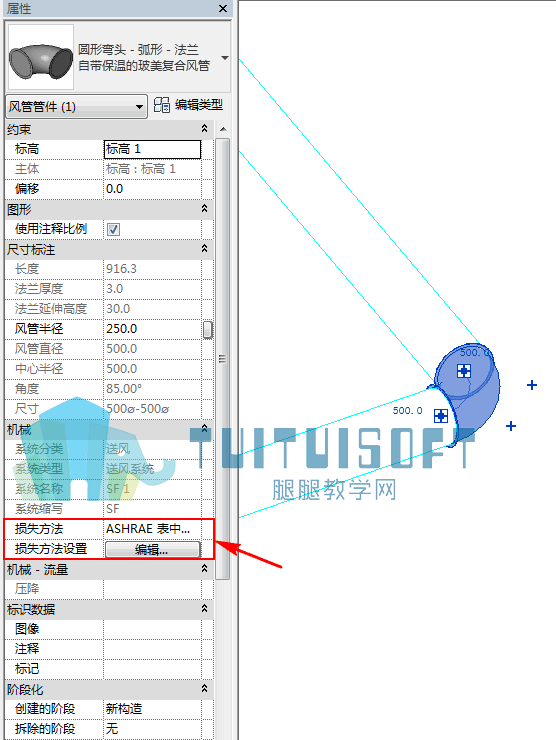Toggle the 使用注释比例 checkbox
The height and width of the screenshot is (740, 556).
pos(113,229)
